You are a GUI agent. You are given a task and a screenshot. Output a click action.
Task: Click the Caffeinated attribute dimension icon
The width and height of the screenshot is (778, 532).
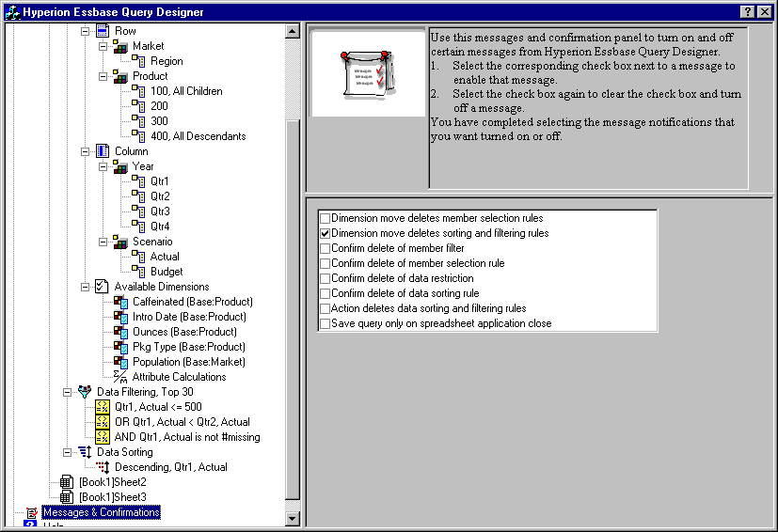point(120,302)
